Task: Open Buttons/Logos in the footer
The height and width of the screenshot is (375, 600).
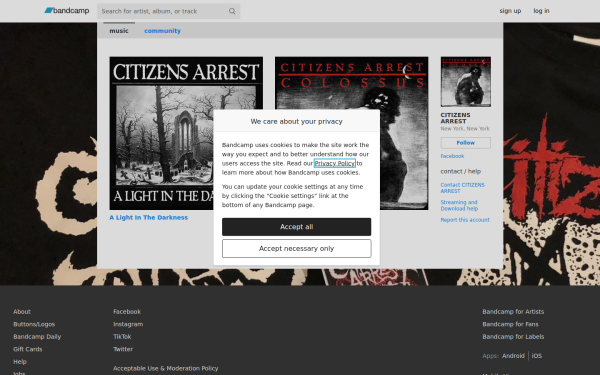Action: point(34,324)
